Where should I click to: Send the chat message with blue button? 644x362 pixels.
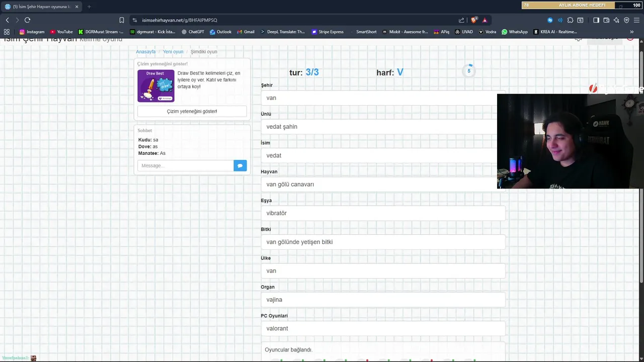[240, 165]
